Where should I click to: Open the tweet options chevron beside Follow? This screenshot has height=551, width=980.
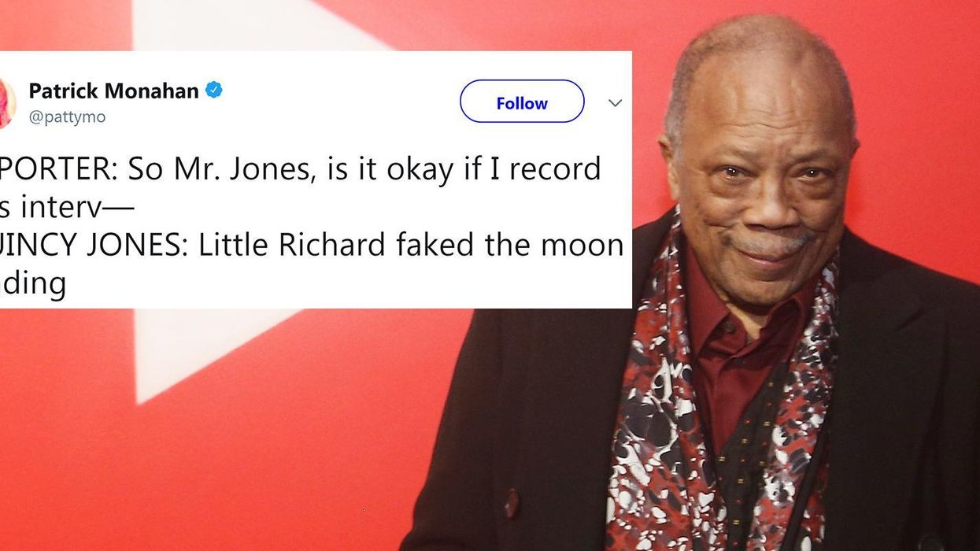pos(616,102)
